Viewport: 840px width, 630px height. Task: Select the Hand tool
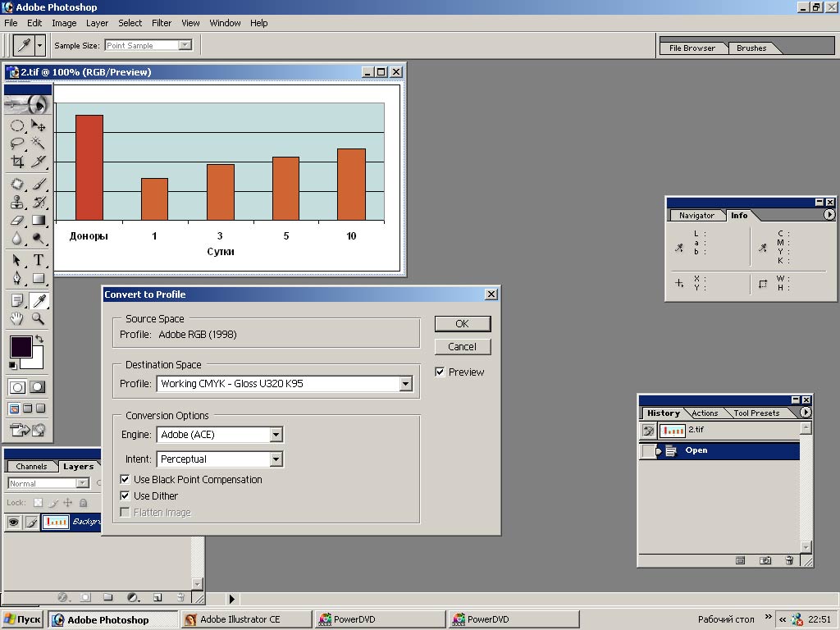(17, 319)
